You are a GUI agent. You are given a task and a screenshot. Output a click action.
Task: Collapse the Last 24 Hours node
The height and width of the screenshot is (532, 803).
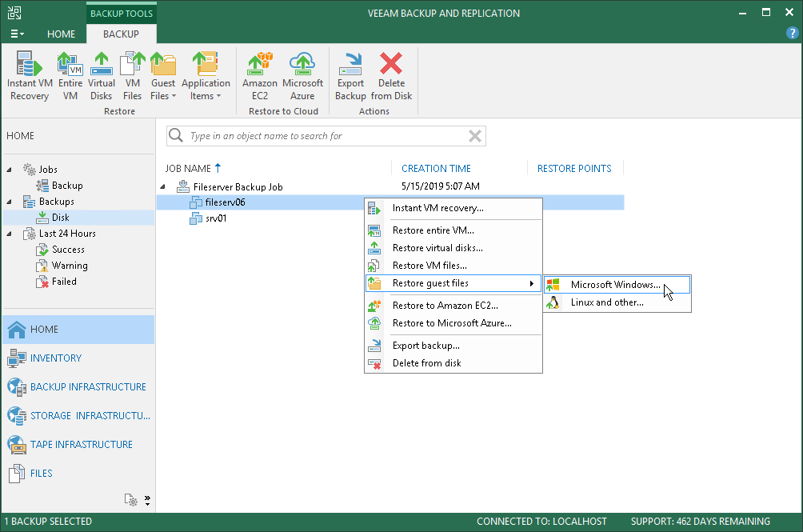[x=10, y=234]
